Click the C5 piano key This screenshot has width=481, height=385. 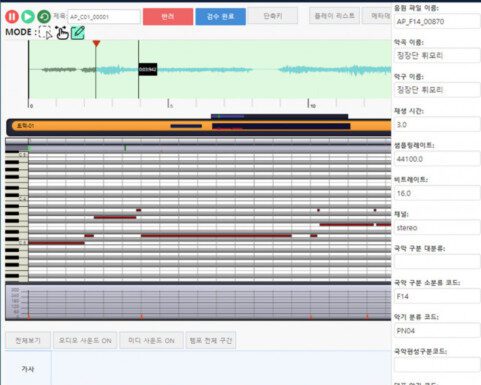(x=23, y=155)
